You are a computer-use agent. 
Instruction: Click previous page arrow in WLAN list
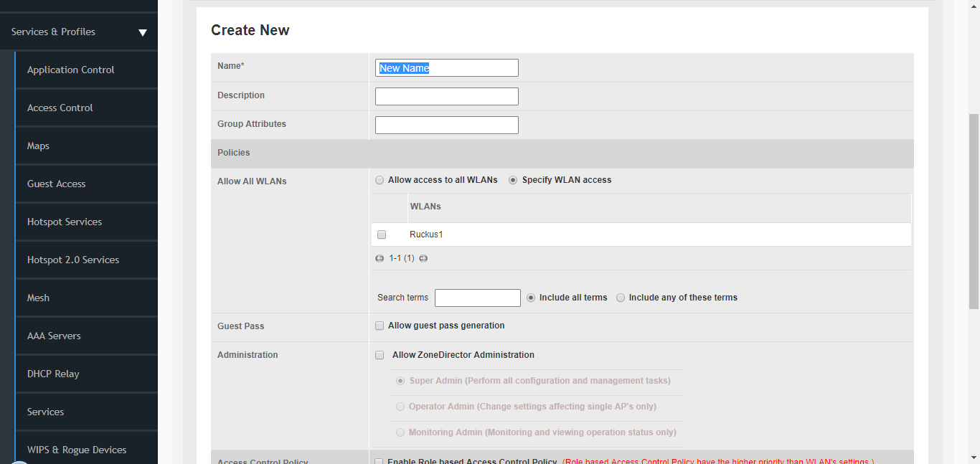(x=380, y=258)
